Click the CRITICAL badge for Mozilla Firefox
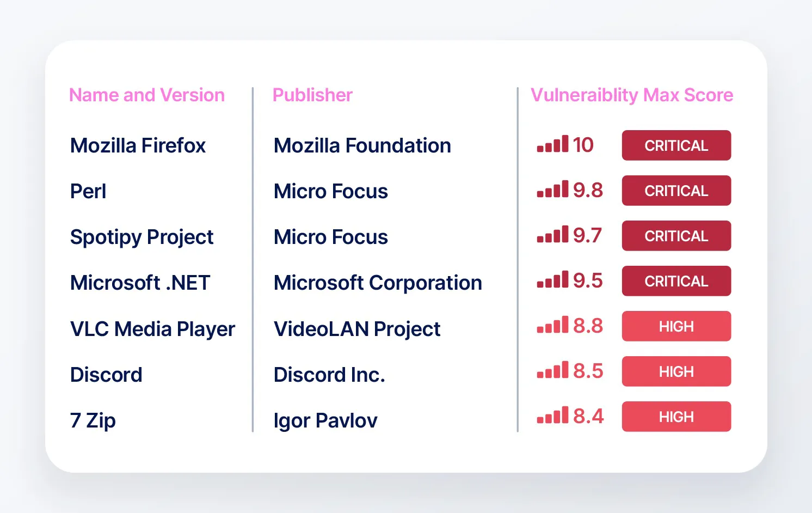Viewport: 812px width, 513px height. point(676,145)
